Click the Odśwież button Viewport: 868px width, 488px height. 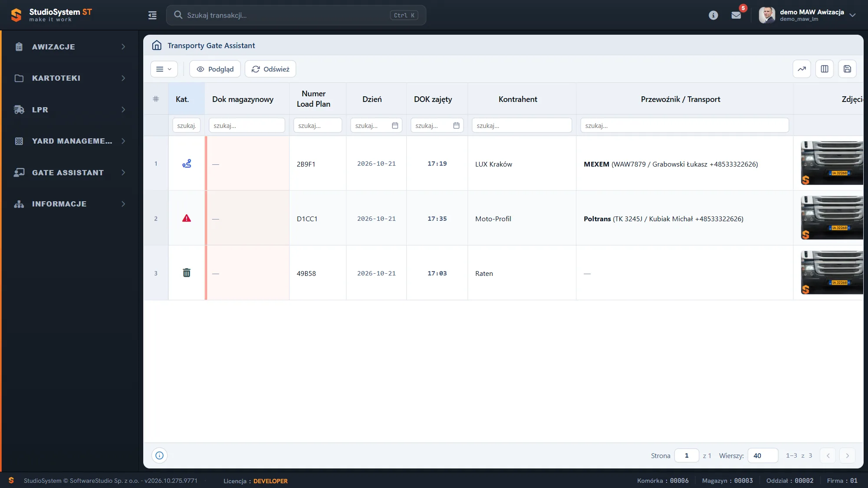click(x=270, y=69)
